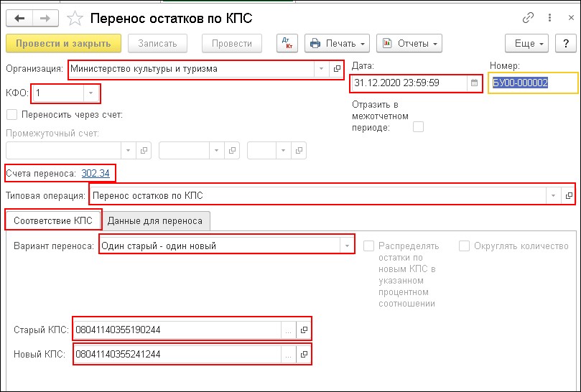
Task: Click the Провести и закрыть button
Action: click(x=62, y=43)
